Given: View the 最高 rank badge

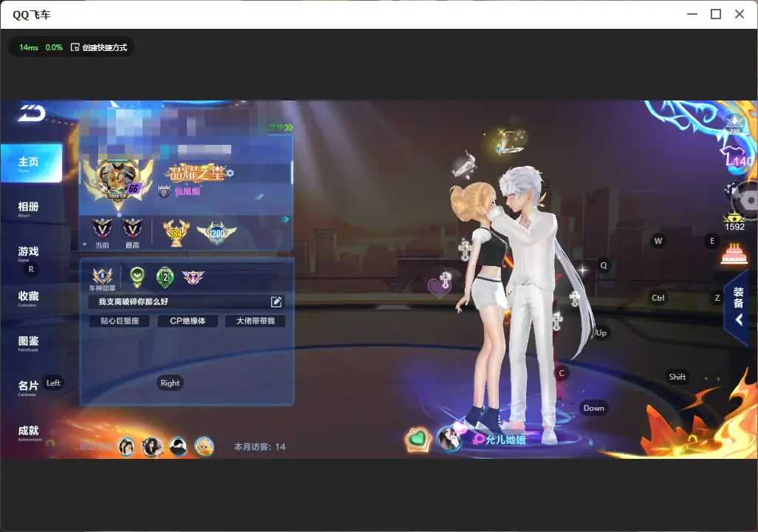Looking at the screenshot, I should click(132, 229).
